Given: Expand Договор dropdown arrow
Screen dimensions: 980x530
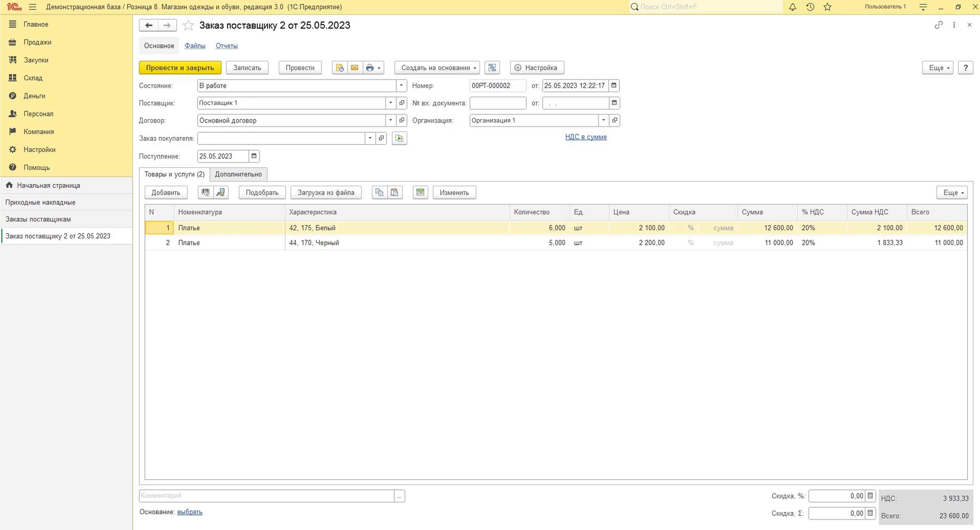Looking at the screenshot, I should click(x=391, y=120).
